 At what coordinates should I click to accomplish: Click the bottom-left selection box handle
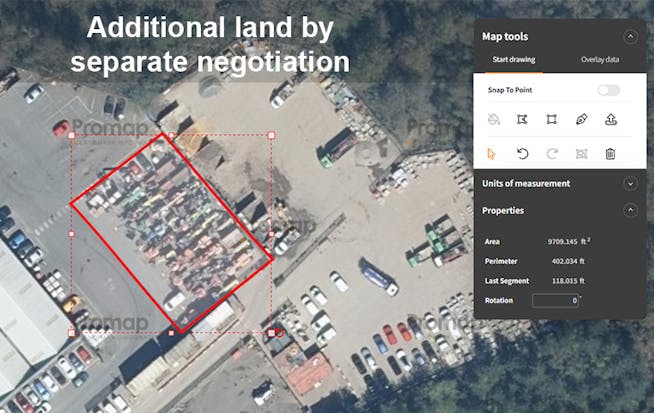point(71,333)
